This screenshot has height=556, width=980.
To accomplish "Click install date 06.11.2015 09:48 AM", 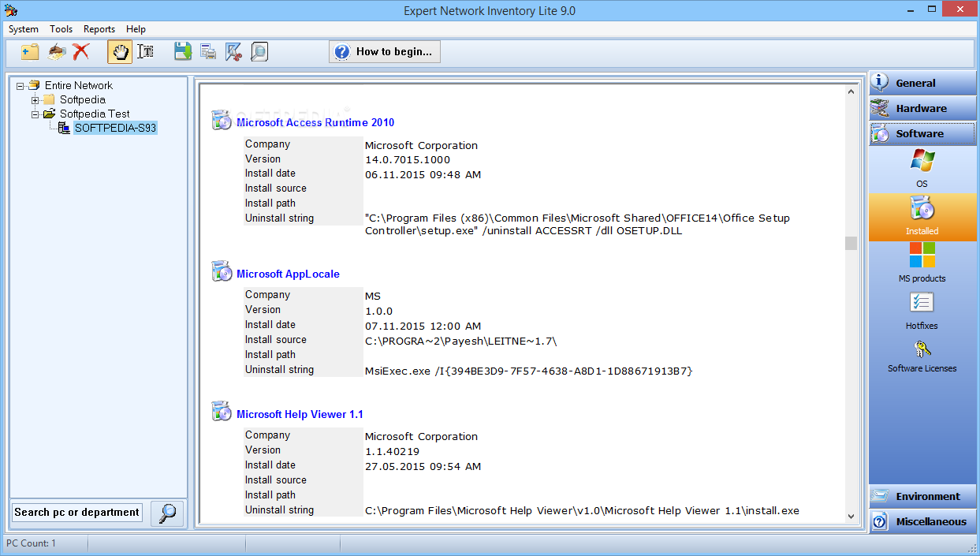I will (x=423, y=175).
